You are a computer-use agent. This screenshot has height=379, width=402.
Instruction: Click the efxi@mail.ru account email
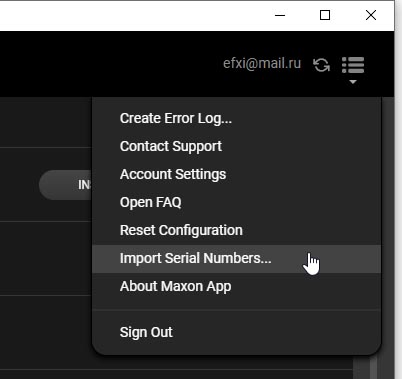[x=262, y=63]
